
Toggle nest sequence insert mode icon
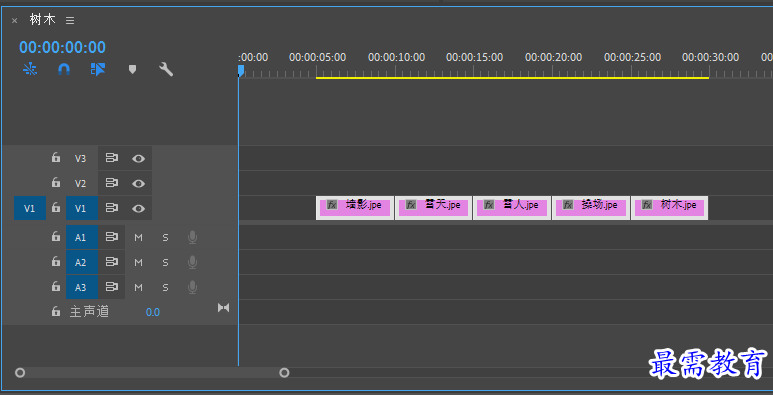(30, 70)
